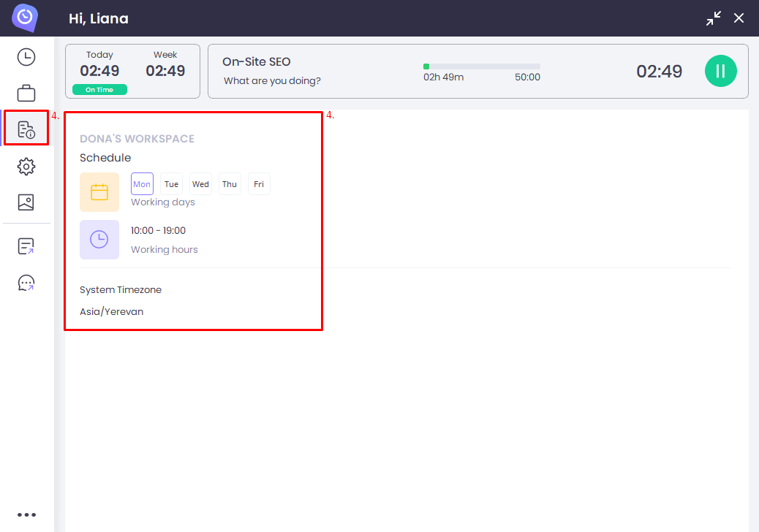Screen dimensions: 759x532
Task: Open the more options three-dots menu
Action: click(x=26, y=514)
